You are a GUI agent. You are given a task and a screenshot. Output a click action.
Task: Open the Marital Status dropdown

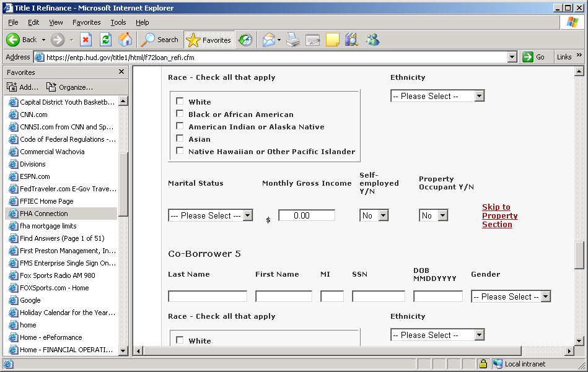(x=210, y=215)
